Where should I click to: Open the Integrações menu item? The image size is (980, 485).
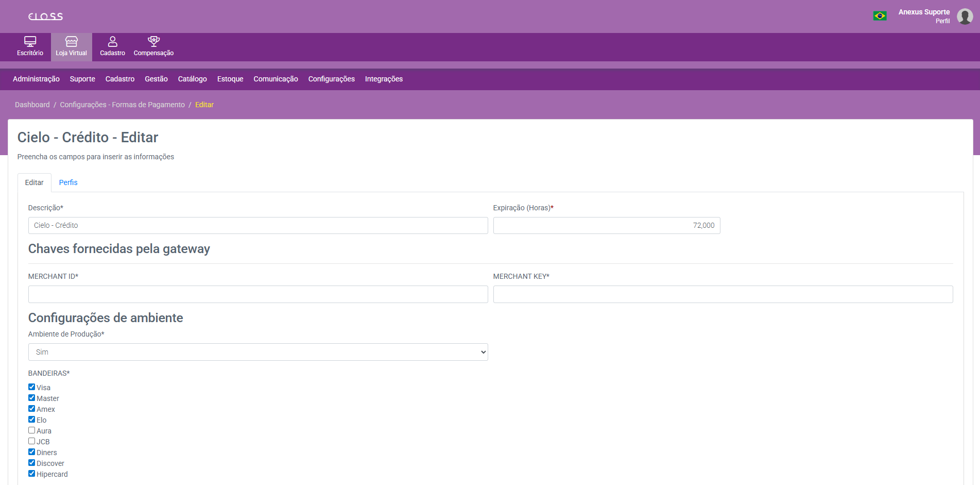(x=384, y=79)
